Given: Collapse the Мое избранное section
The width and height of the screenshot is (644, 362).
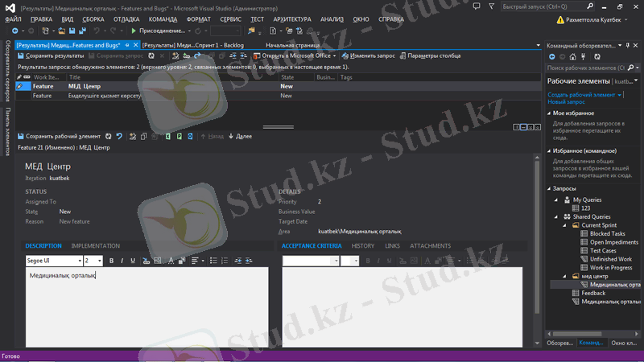Looking at the screenshot, I should 549,113.
